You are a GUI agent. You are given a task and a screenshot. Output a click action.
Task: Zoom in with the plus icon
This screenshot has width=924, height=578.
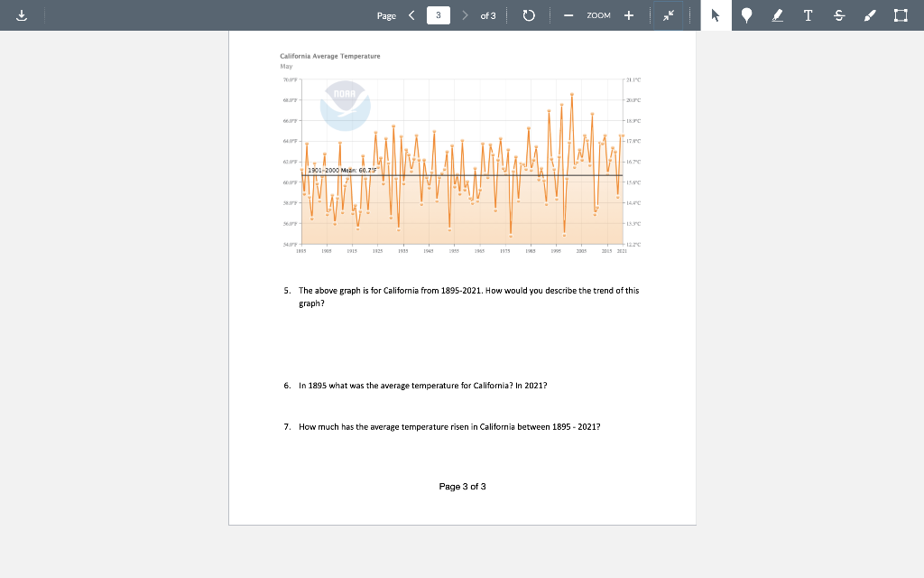(x=629, y=15)
